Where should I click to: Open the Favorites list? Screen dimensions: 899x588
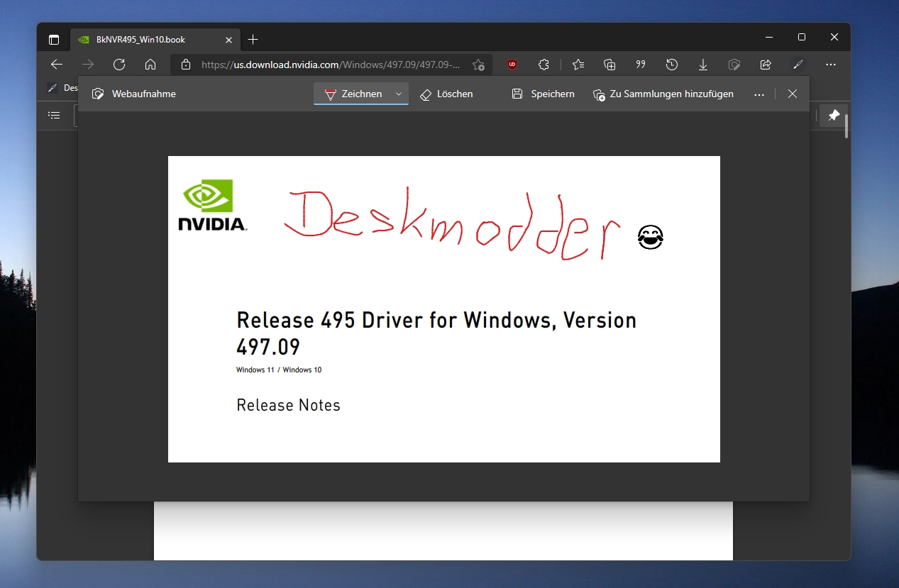pyautogui.click(x=578, y=65)
